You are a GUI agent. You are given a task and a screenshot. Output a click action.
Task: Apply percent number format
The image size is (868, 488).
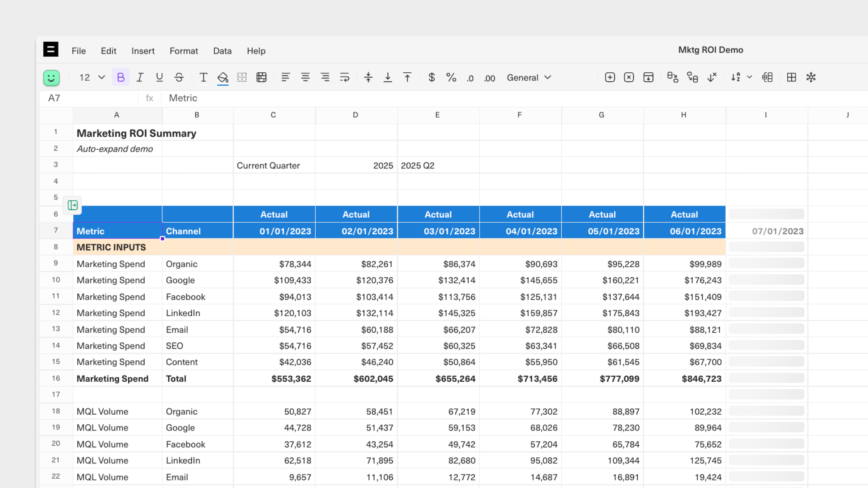click(x=451, y=77)
